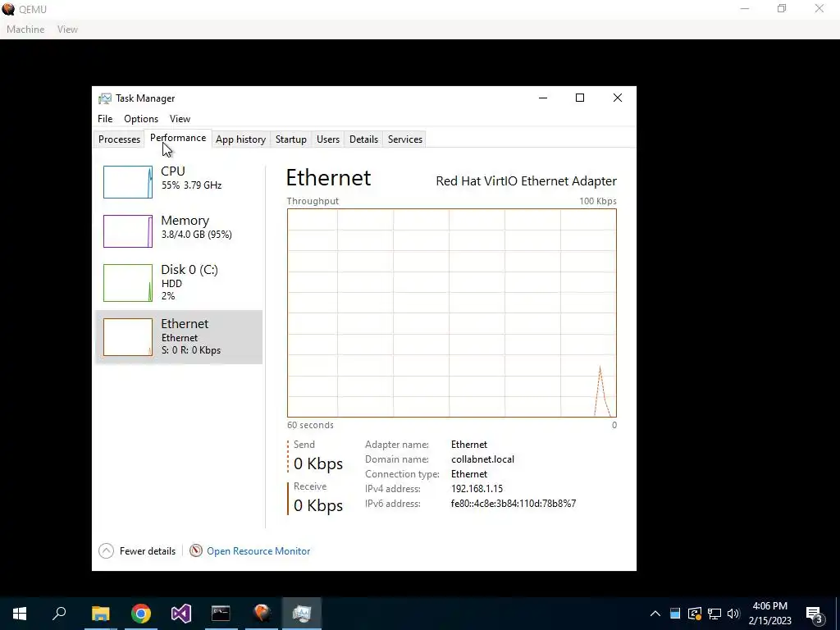Click the Ethernet throughput graph

point(452,313)
